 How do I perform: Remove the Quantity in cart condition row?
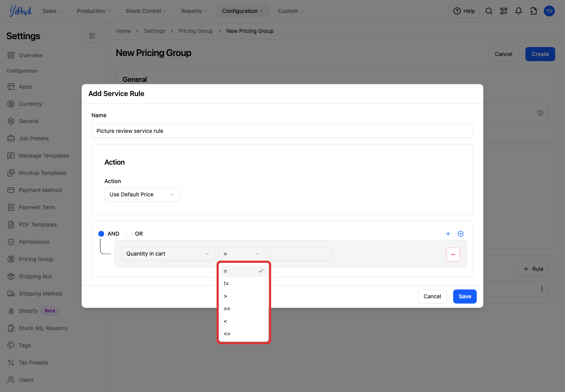[453, 254]
